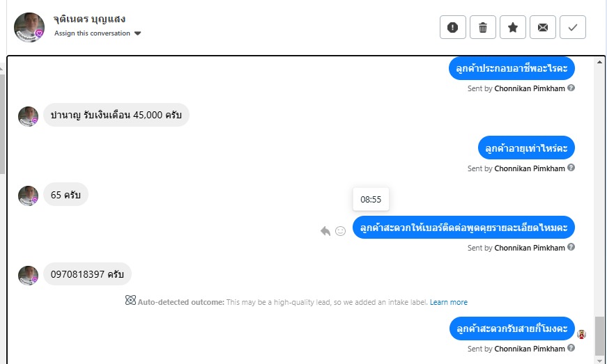Viewport: 607px width, 364px height.
Task: Delete conversation using the trash icon
Action: [x=483, y=27]
